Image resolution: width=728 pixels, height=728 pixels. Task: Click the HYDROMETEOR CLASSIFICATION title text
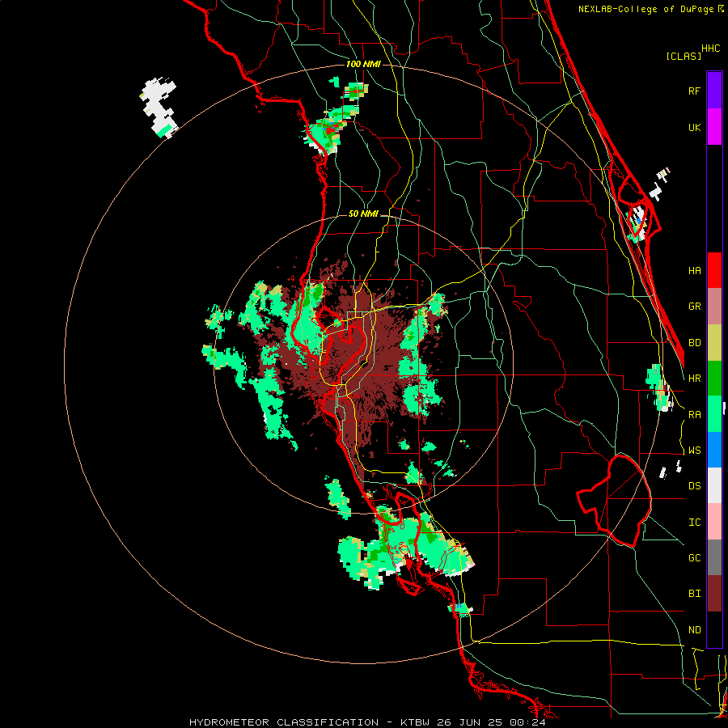tap(284, 722)
